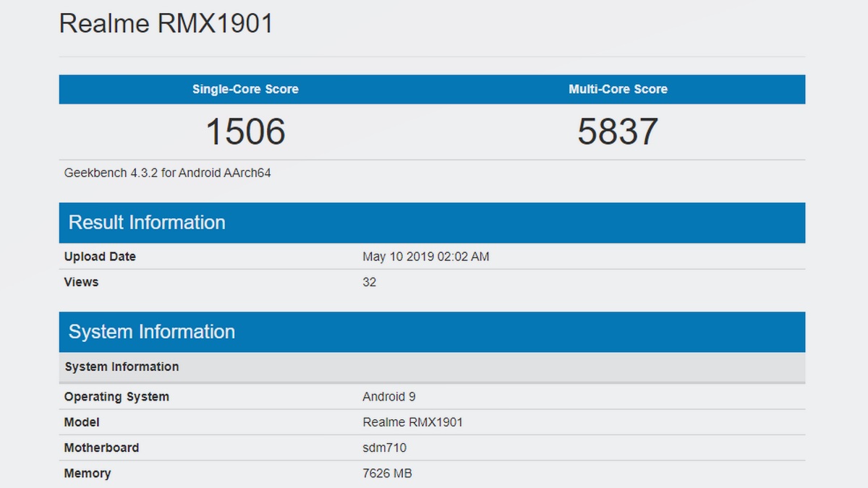Select the multi-core score value 5837
This screenshot has height=488, width=868.
pos(618,132)
